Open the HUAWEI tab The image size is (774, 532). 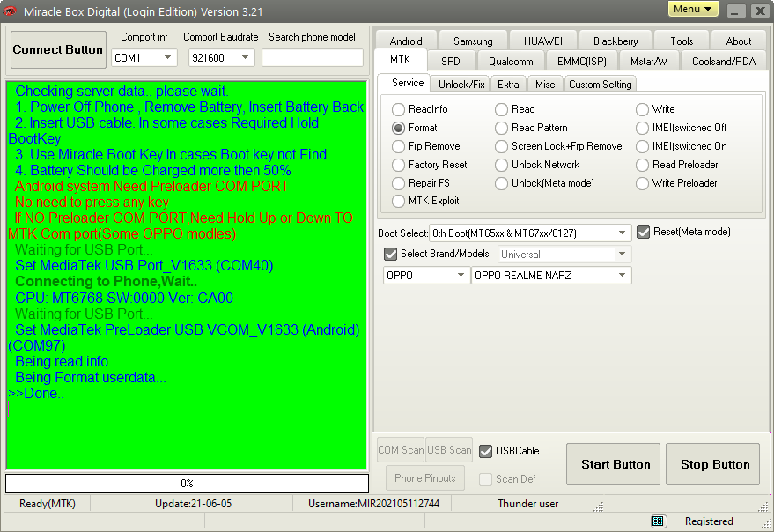(542, 41)
